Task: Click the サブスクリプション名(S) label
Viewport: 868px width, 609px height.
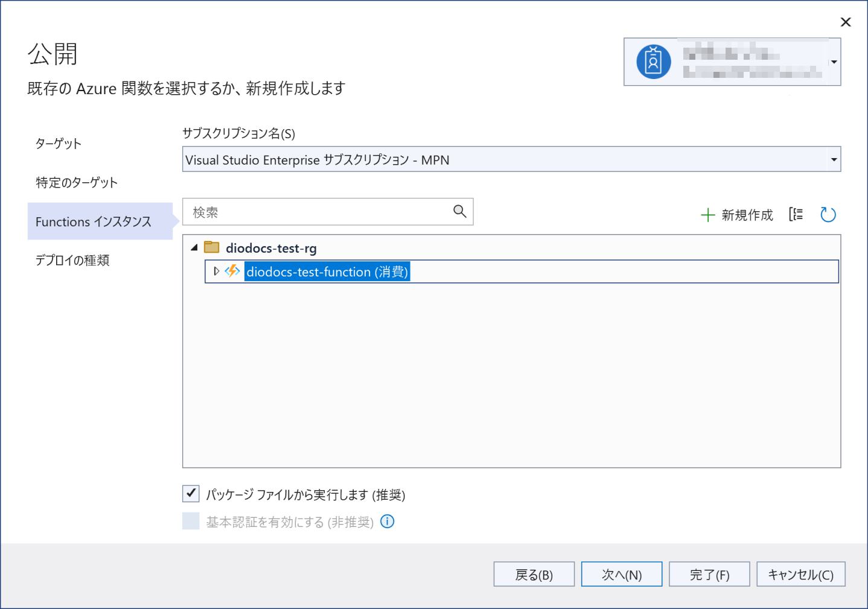Action: click(239, 133)
